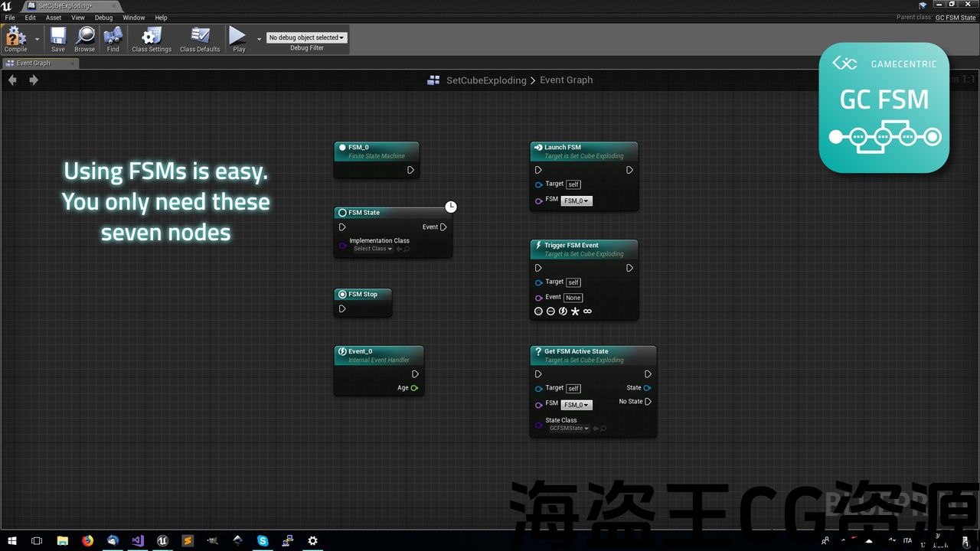
Task: Click the Find magnifier icon
Action: 113,39
